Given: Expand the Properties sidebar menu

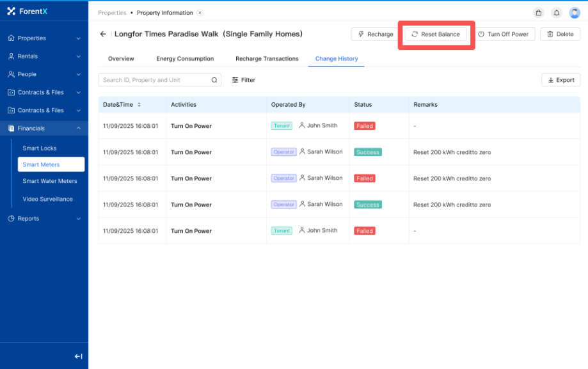Looking at the screenshot, I should click(44, 38).
